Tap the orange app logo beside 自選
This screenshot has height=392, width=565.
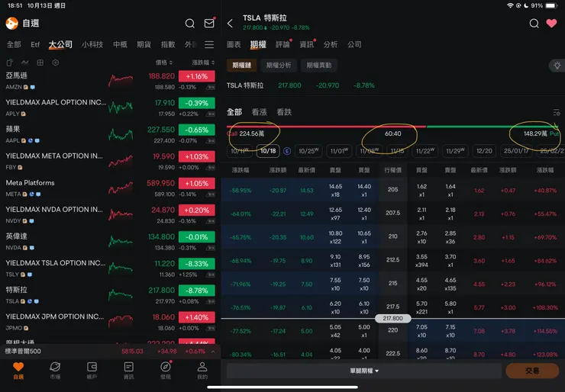(12, 24)
